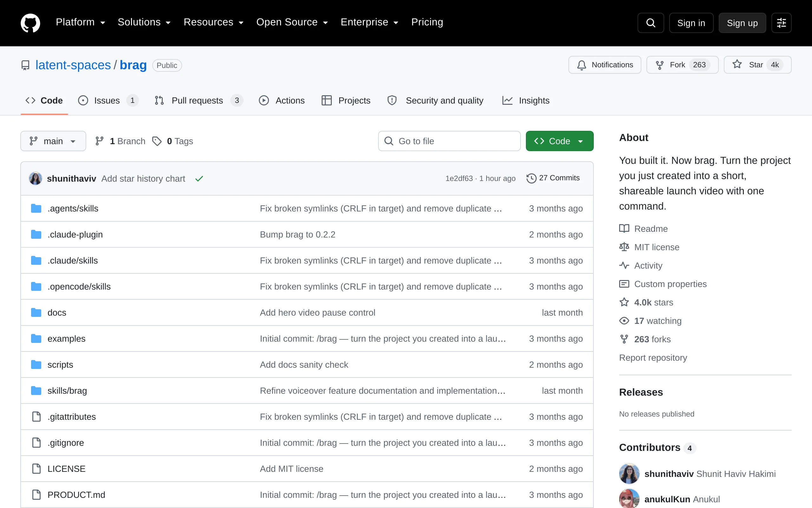
Task: Switch to the Insights tab
Action: click(526, 100)
